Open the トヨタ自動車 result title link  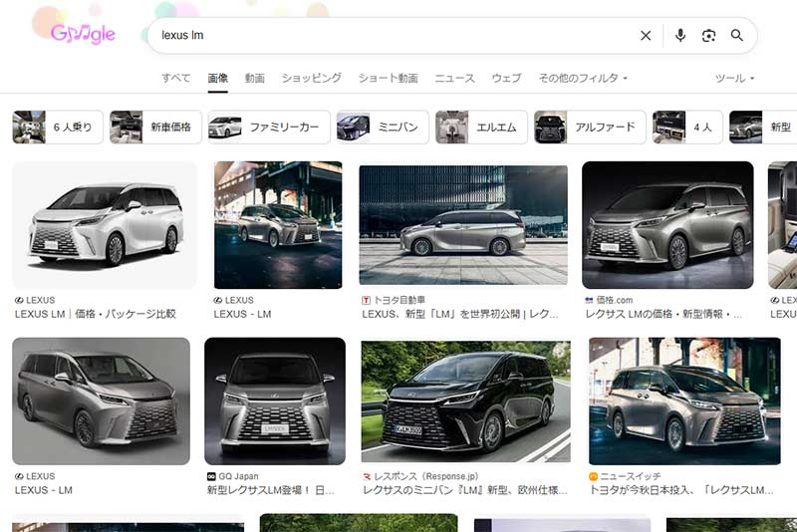[x=460, y=314]
